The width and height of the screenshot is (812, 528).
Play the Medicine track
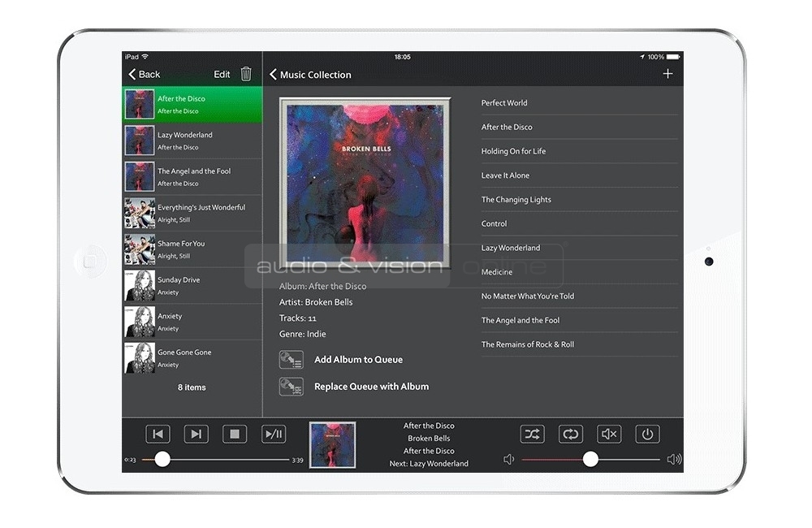click(580, 272)
